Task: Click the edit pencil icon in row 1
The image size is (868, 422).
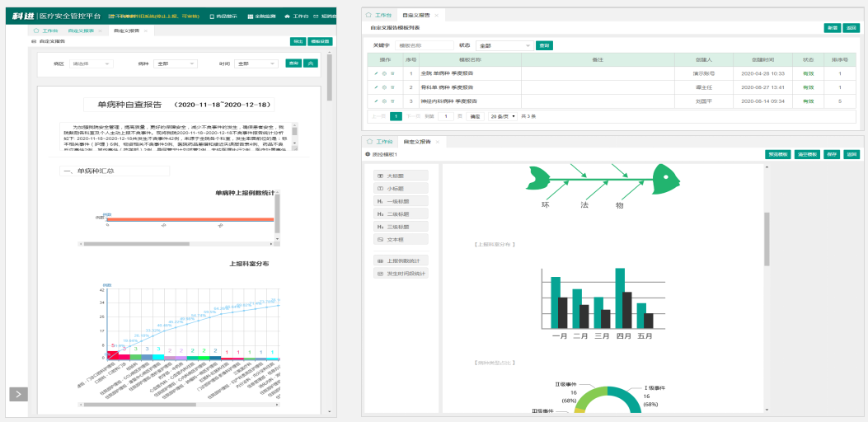Action: point(376,74)
